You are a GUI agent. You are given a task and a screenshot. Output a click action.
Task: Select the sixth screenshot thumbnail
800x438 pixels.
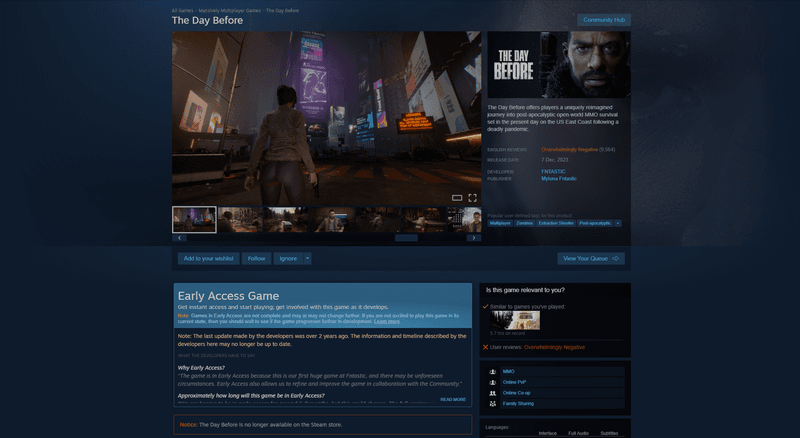[424, 220]
